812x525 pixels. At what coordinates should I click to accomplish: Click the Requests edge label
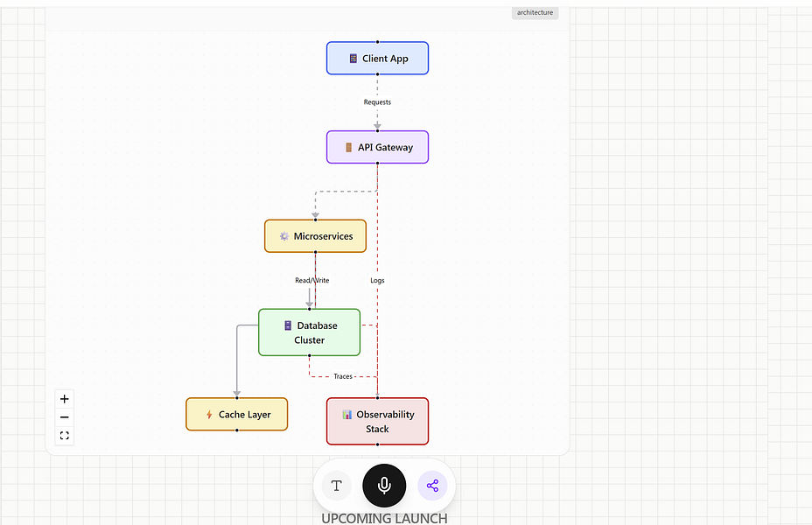point(377,101)
